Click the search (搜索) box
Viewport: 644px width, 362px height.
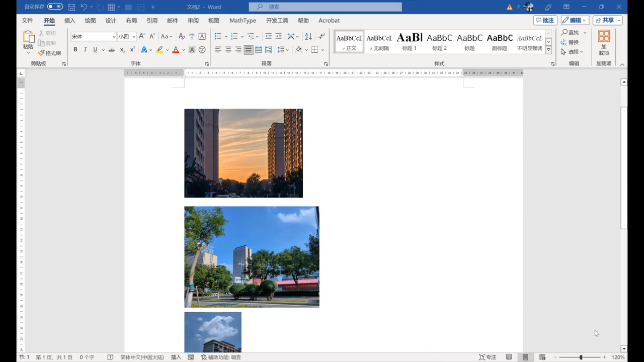[x=325, y=7]
